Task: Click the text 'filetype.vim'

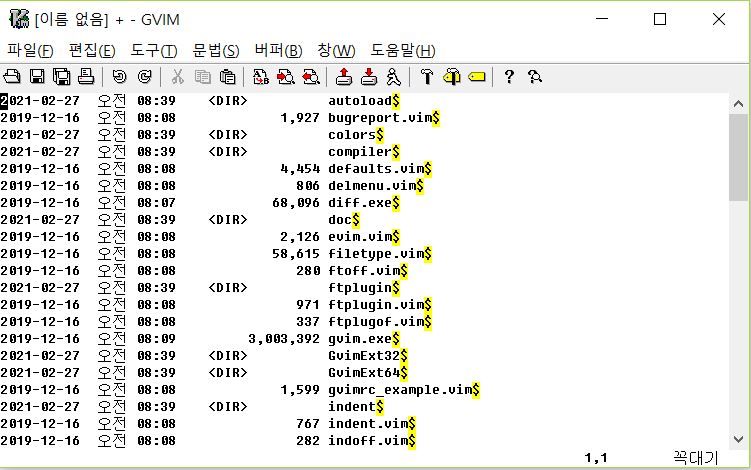Action: 376,254
